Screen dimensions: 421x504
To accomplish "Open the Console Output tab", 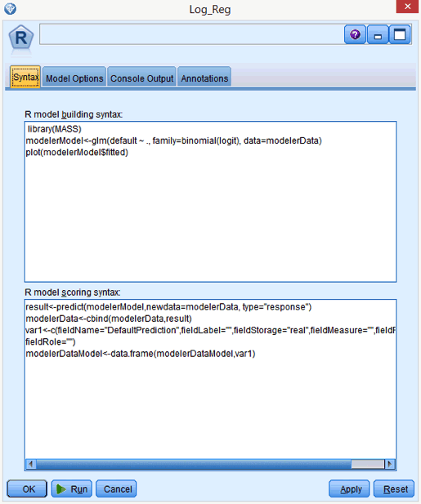I will tap(142, 78).
